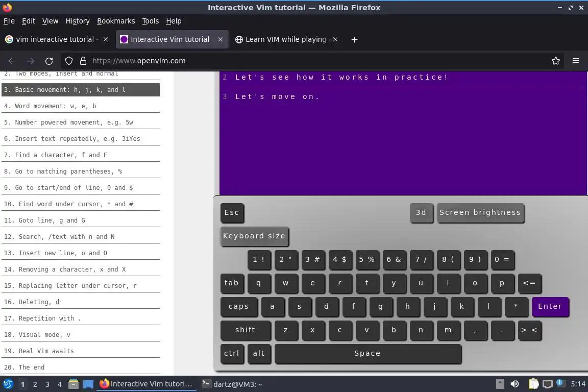Screen dimensions: 588x392
Task: Click the taskbar start menu icon
Action: [x=8, y=384]
